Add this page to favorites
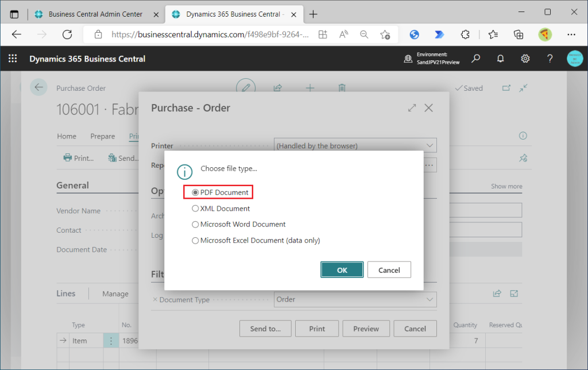The height and width of the screenshot is (370, 588). [x=385, y=34]
